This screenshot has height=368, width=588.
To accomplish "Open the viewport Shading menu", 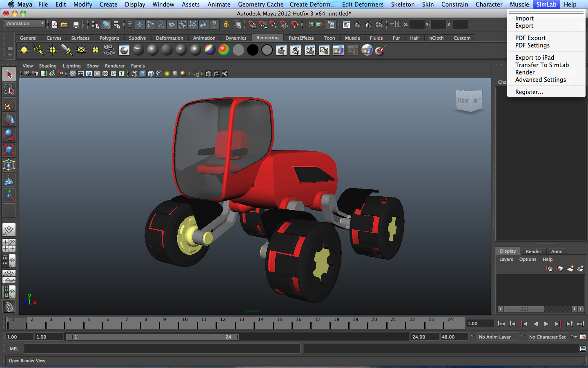I will [48, 66].
